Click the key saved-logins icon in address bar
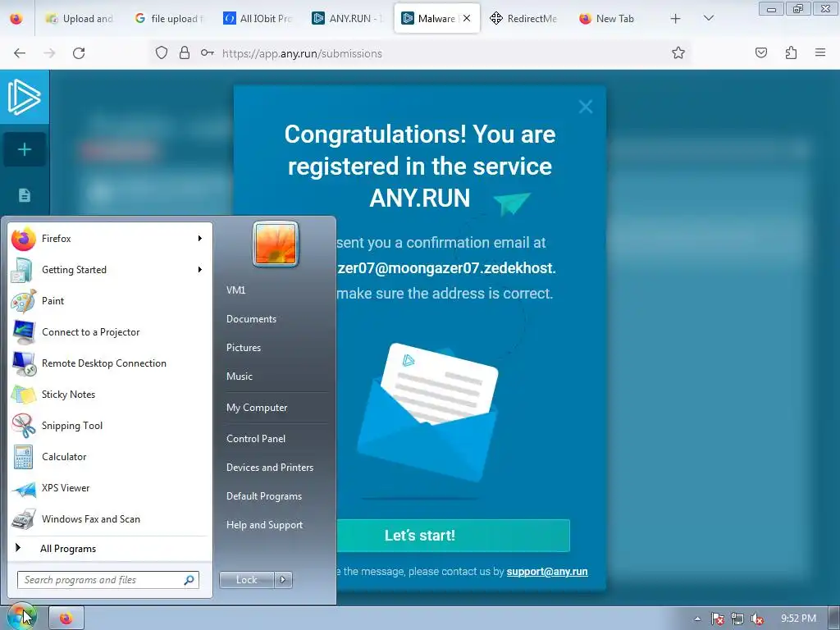This screenshot has height=630, width=840. pos(208,53)
